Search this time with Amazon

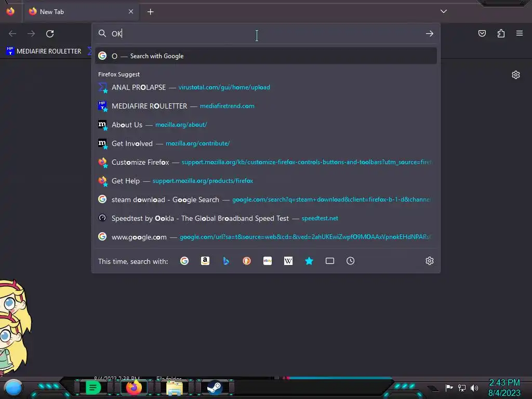pos(205,261)
